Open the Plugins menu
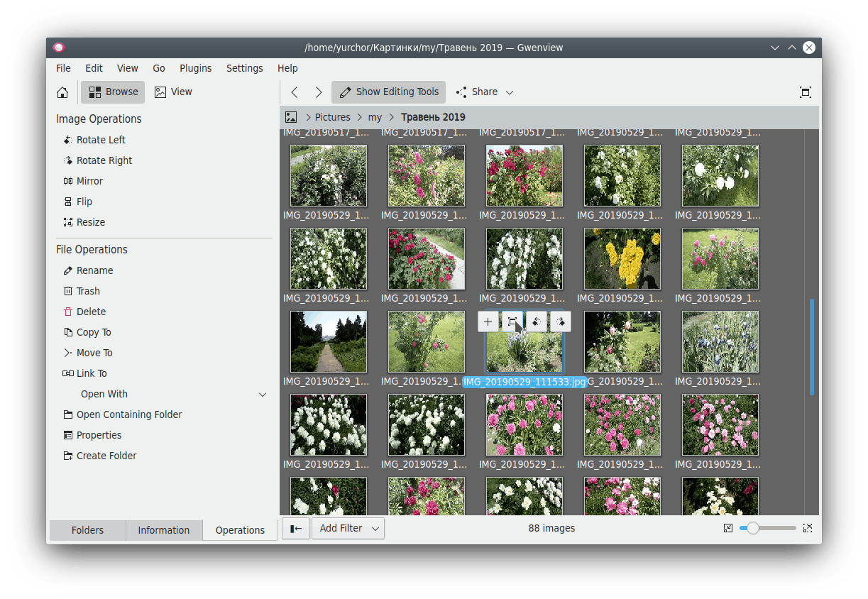 click(196, 68)
